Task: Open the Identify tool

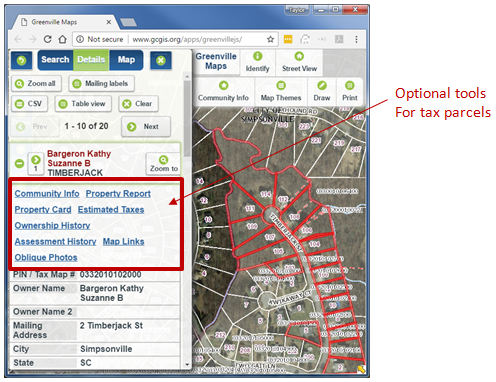Action: (x=257, y=62)
